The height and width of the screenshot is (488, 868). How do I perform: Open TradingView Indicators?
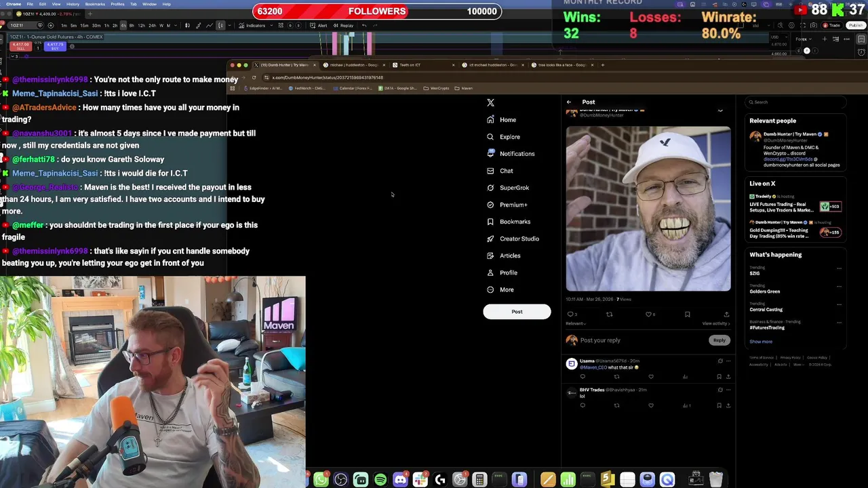point(252,26)
